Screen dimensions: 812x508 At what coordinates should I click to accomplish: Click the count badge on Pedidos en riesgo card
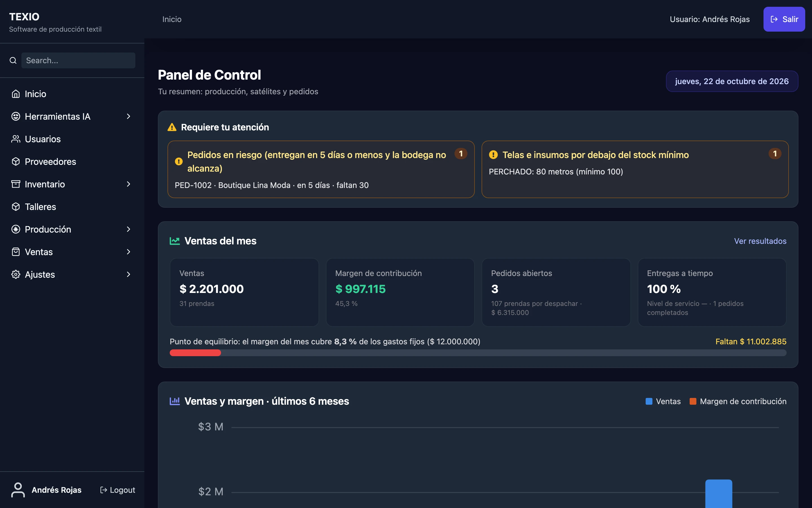coord(461,154)
